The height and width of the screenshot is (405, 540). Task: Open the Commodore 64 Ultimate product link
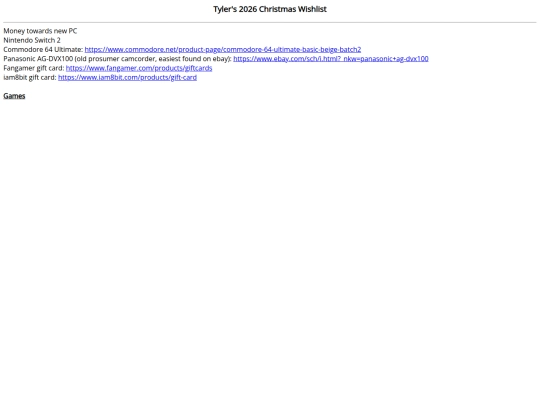[x=223, y=50]
